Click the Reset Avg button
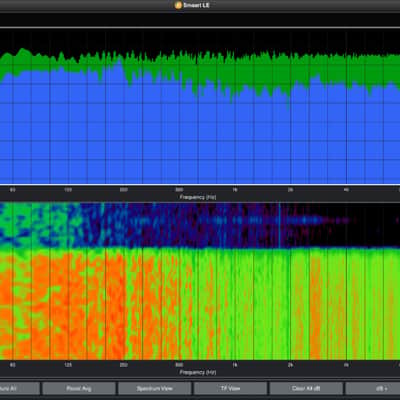Screen dimensions: 400x400 [x=79, y=388]
